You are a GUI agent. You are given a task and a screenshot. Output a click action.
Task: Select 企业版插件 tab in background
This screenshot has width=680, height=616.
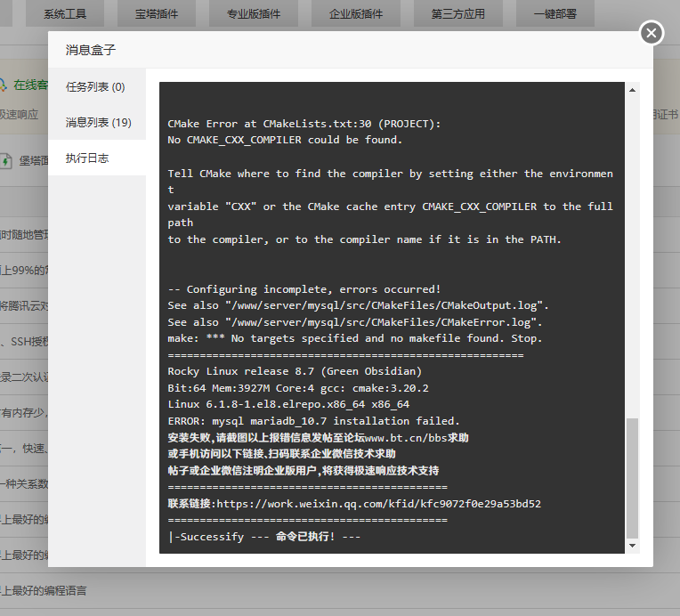[356, 13]
